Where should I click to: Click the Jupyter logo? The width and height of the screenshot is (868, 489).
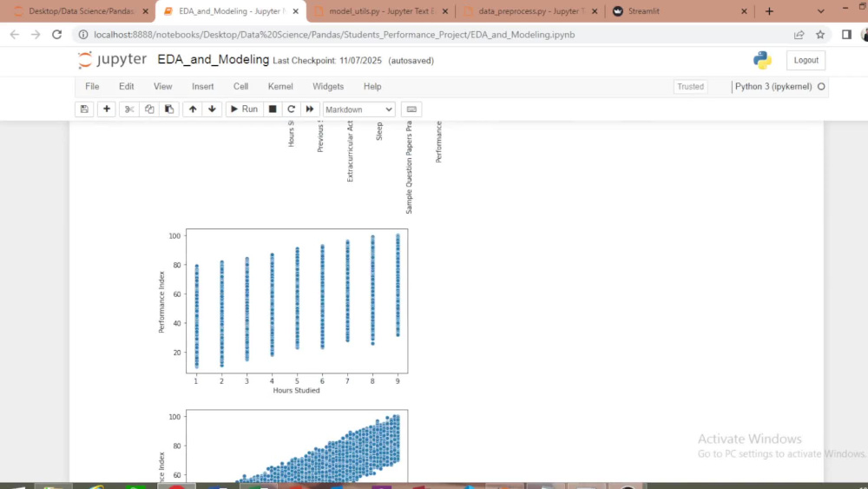tap(112, 59)
